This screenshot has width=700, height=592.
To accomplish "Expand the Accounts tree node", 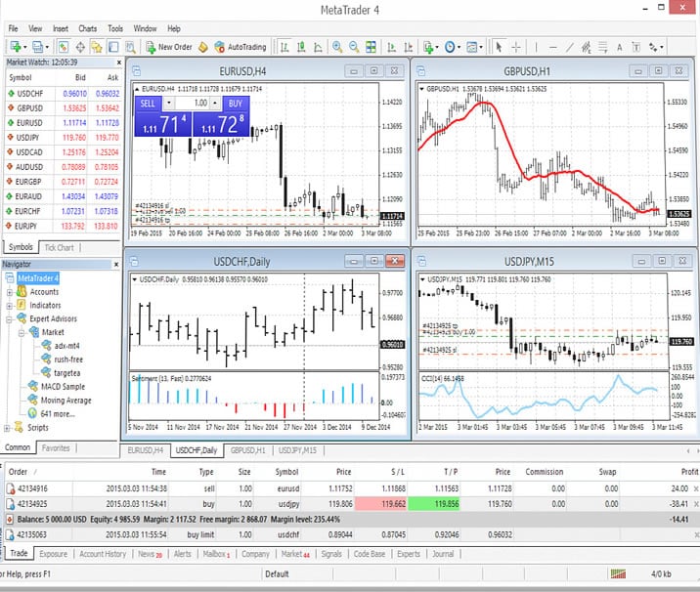I will [x=9, y=293].
